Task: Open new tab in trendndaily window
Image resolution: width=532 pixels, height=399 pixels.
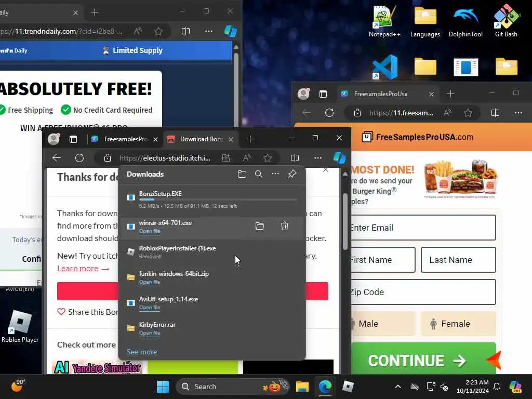Action: click(95, 12)
